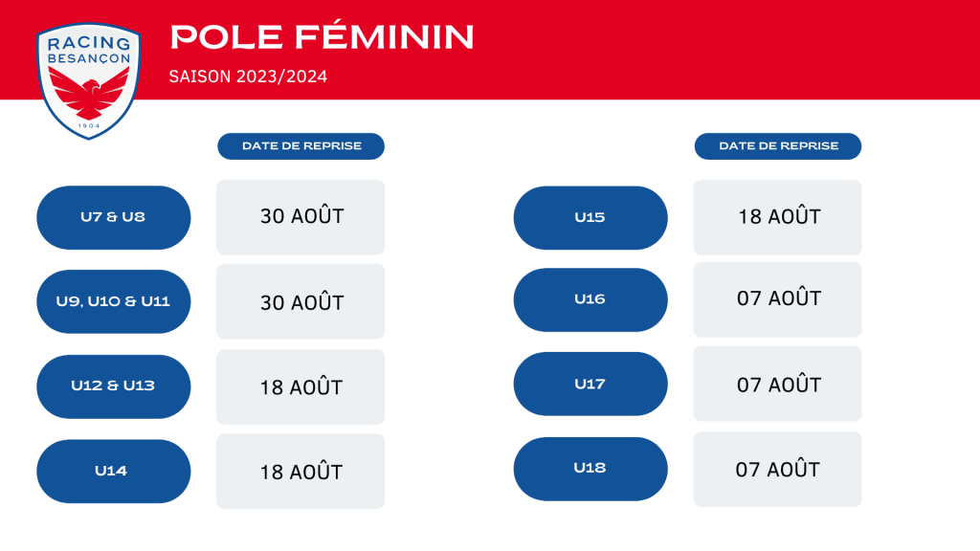Viewport: 980px width, 551px height.
Task: Click the U14 18 AOÛT date box
Action: (301, 471)
